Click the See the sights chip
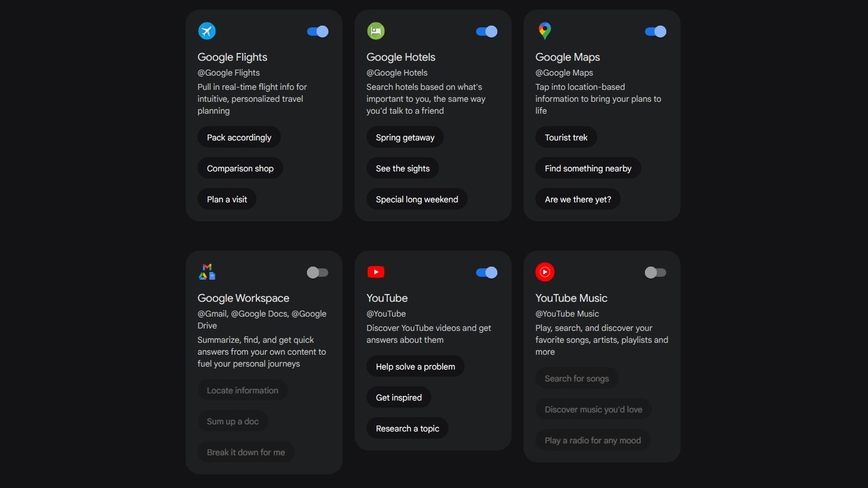 [x=403, y=168]
